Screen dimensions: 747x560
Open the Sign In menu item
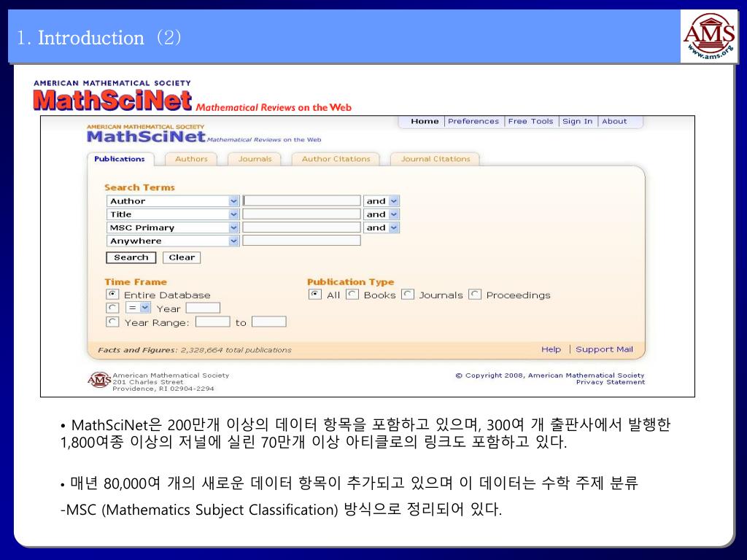[x=578, y=122]
